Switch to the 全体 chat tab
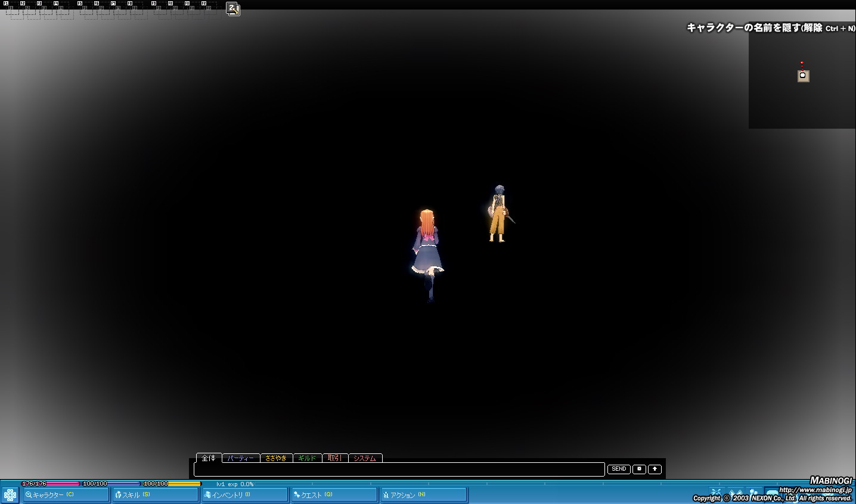Screen dimensions: 856x504 pos(209,458)
